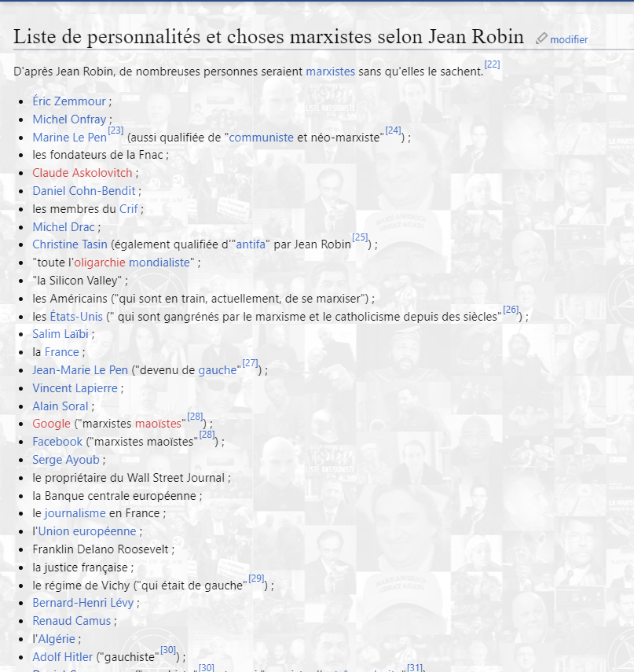Open footnote [30] on the Hitler line
634x672 pixels.
(168, 650)
